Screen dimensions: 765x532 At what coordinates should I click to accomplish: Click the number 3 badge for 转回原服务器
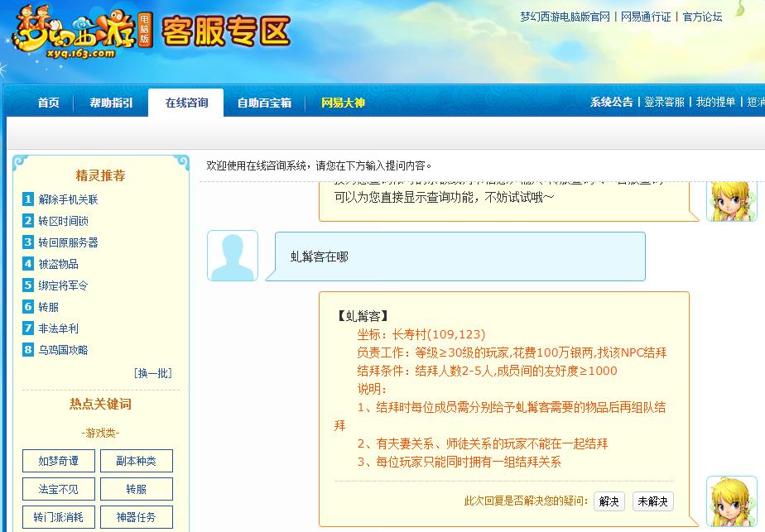coord(28,242)
